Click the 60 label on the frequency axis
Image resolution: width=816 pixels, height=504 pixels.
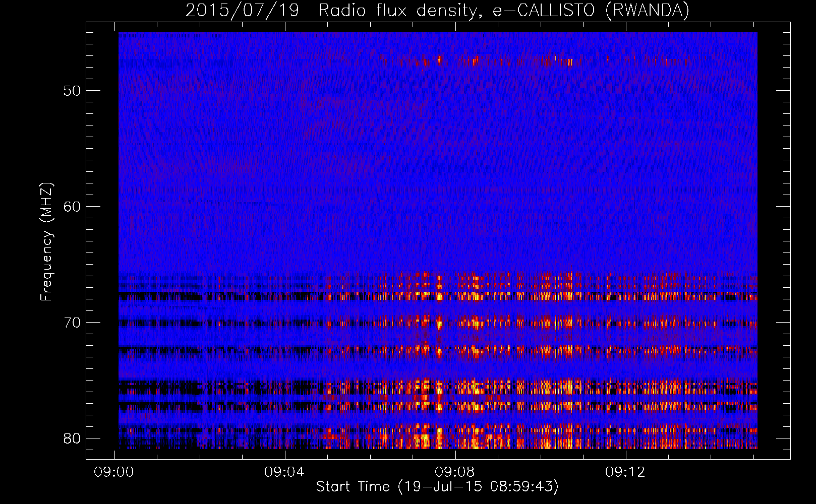coord(72,207)
